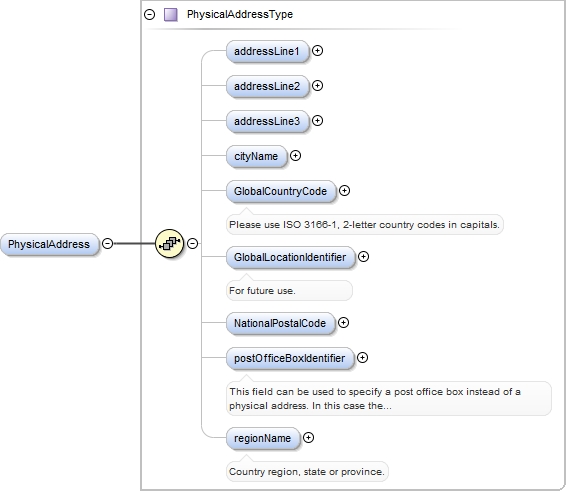Expand the cityName element
The height and width of the screenshot is (492, 567).
point(295,155)
